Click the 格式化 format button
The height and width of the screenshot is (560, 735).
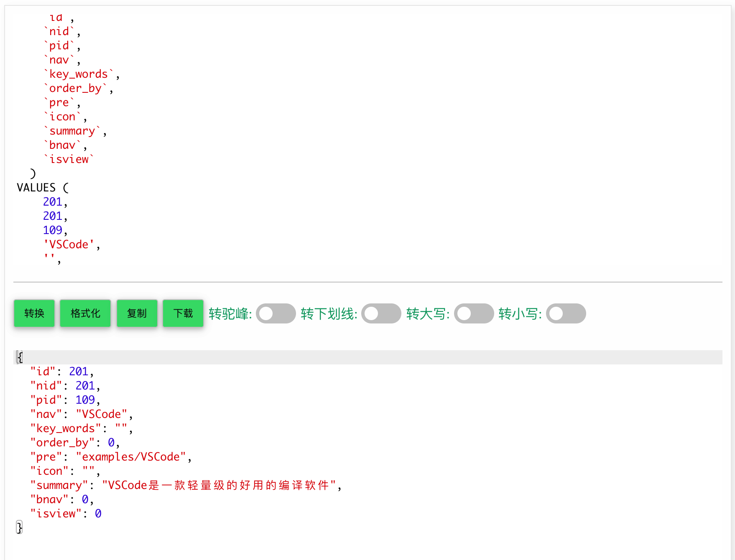85,313
